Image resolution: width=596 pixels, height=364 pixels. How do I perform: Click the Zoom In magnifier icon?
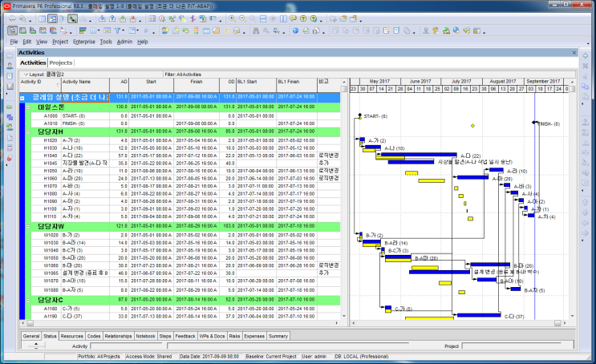click(233, 18)
